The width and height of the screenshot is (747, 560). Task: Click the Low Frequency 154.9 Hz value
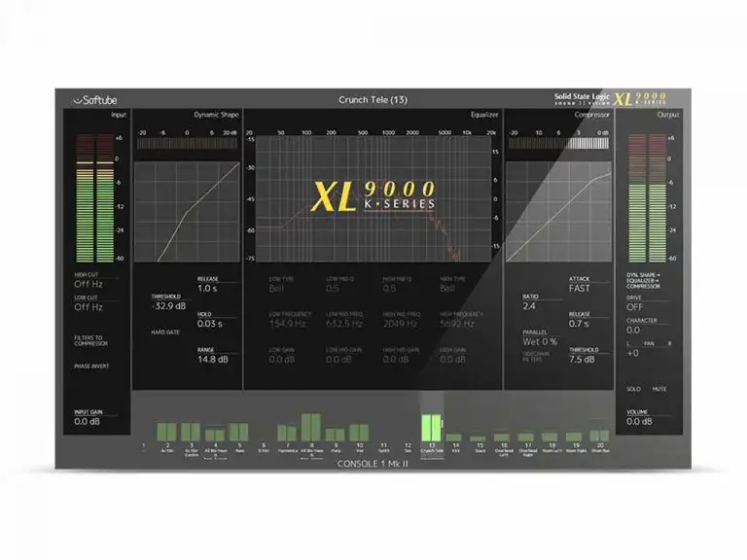point(287,324)
